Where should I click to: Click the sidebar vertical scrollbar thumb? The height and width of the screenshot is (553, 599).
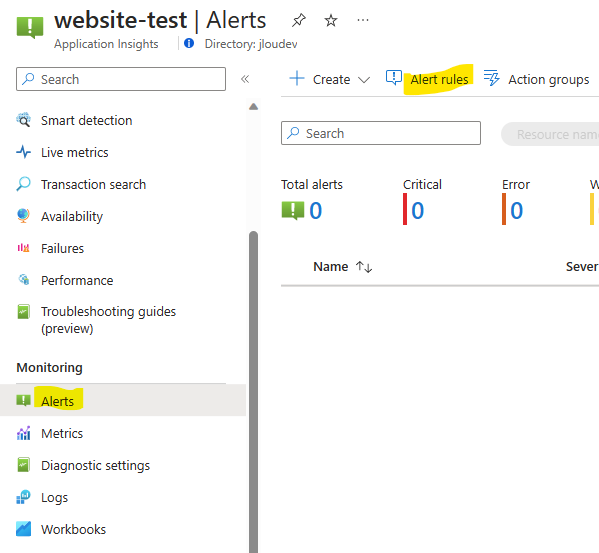click(x=253, y=391)
